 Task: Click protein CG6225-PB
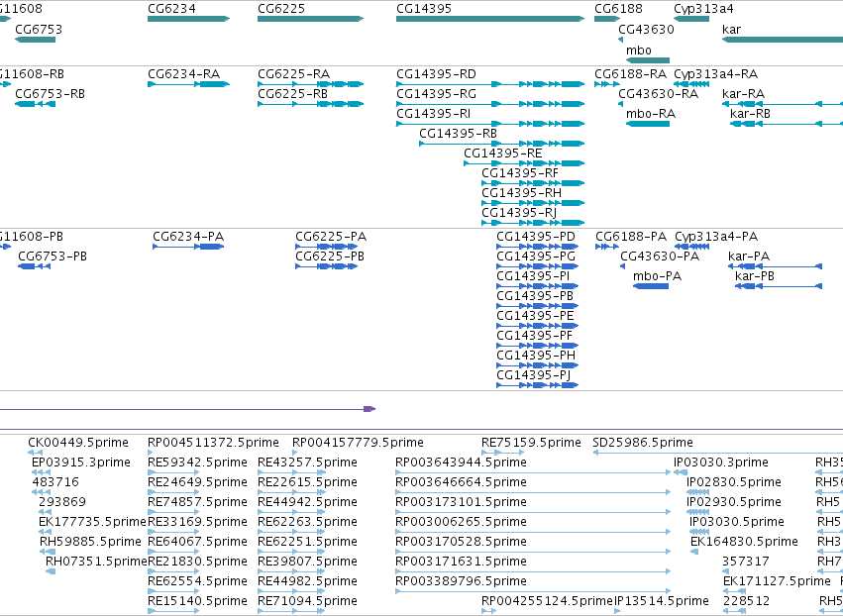(x=330, y=257)
